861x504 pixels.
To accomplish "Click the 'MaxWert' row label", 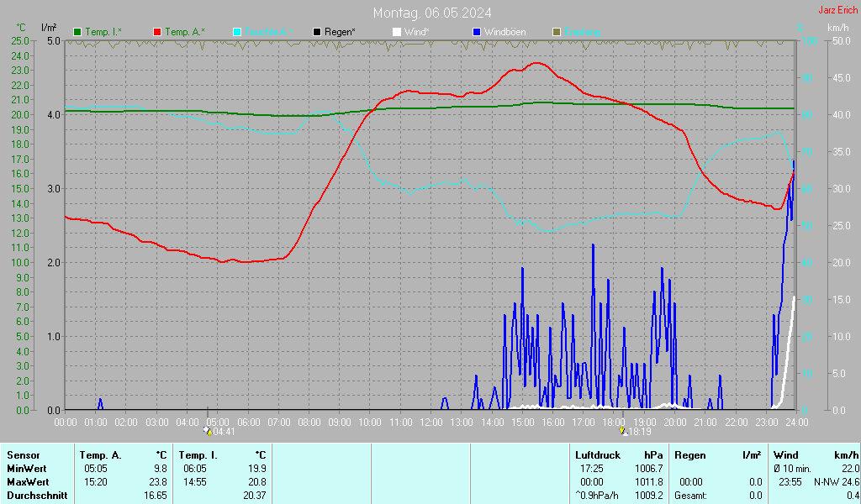I will tap(28, 482).
